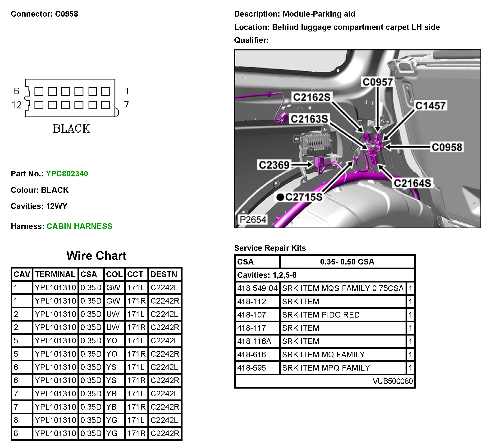This screenshot has height=448, width=489.
Task: Click pin 1 label beside connector drawing
Action: (127, 91)
